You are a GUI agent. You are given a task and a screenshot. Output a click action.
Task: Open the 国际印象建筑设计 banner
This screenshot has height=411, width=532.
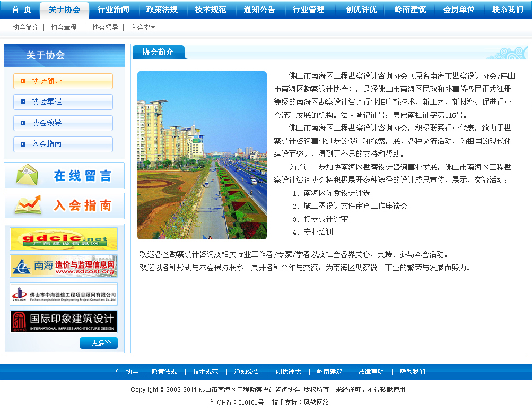(64, 322)
